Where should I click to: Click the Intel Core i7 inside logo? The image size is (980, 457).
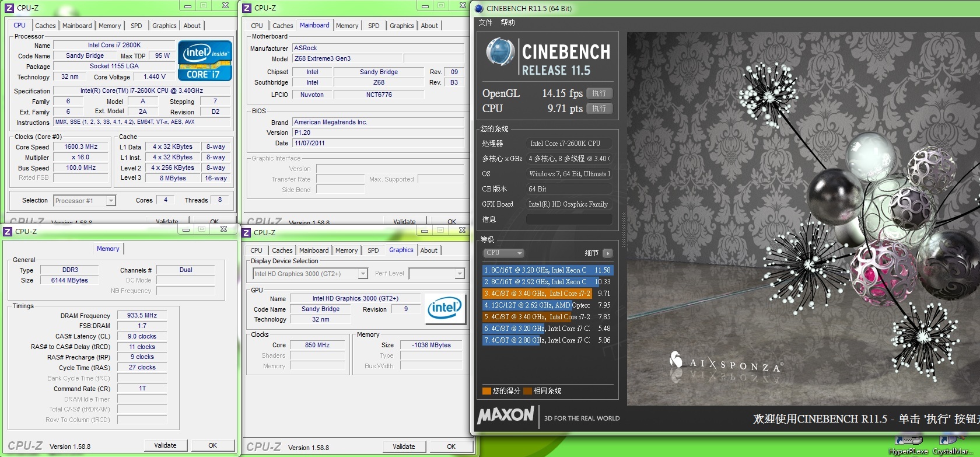pos(205,61)
